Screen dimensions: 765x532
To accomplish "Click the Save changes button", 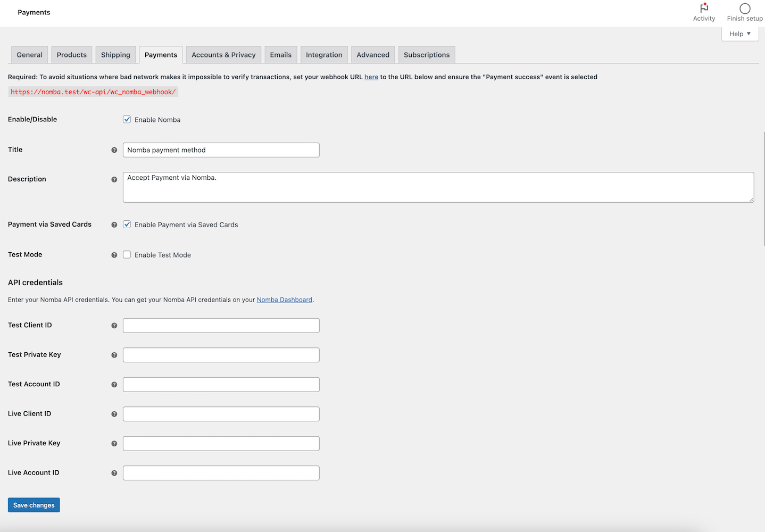I will point(34,505).
